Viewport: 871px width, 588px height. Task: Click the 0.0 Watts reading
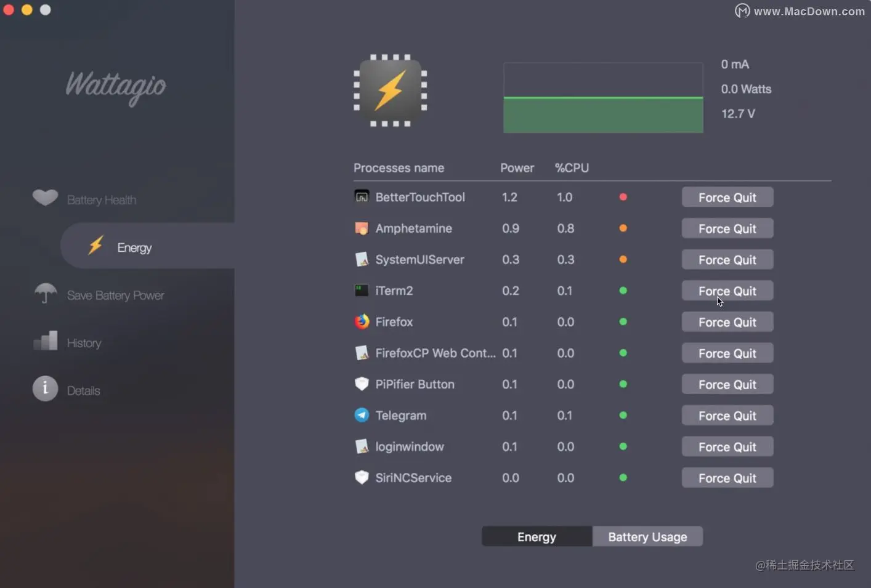point(746,89)
